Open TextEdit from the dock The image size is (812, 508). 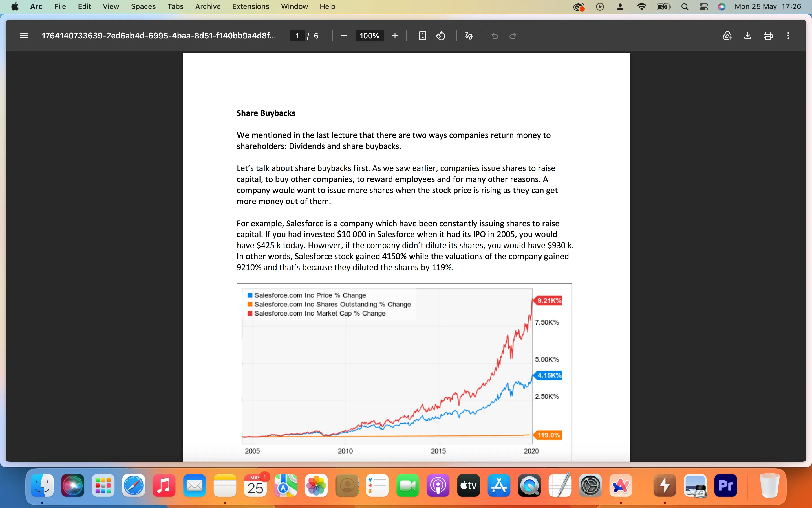(x=560, y=485)
